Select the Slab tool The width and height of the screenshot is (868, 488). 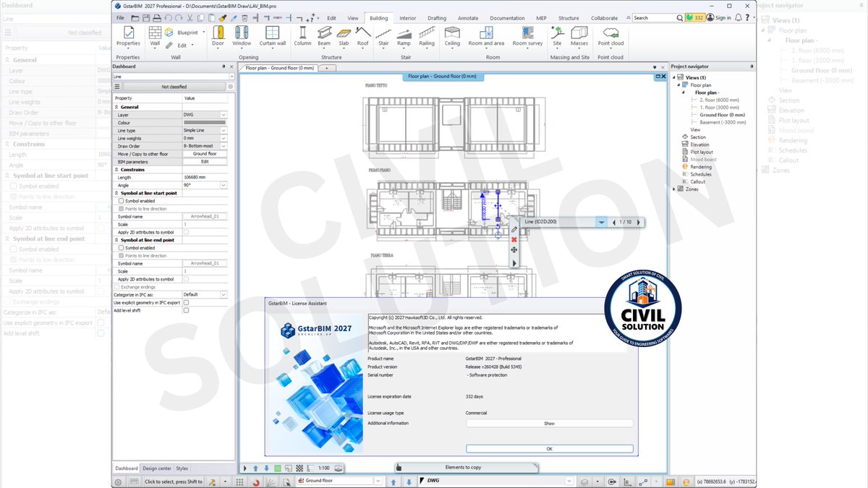coord(344,36)
